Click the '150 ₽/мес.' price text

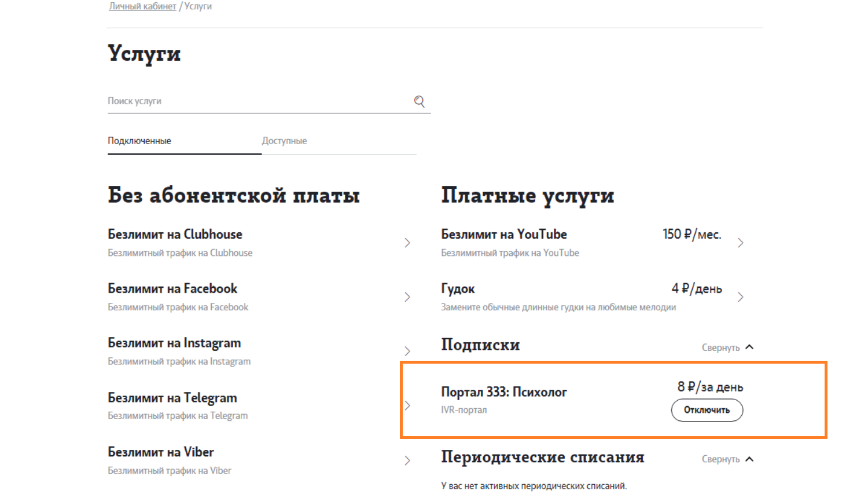pos(692,234)
